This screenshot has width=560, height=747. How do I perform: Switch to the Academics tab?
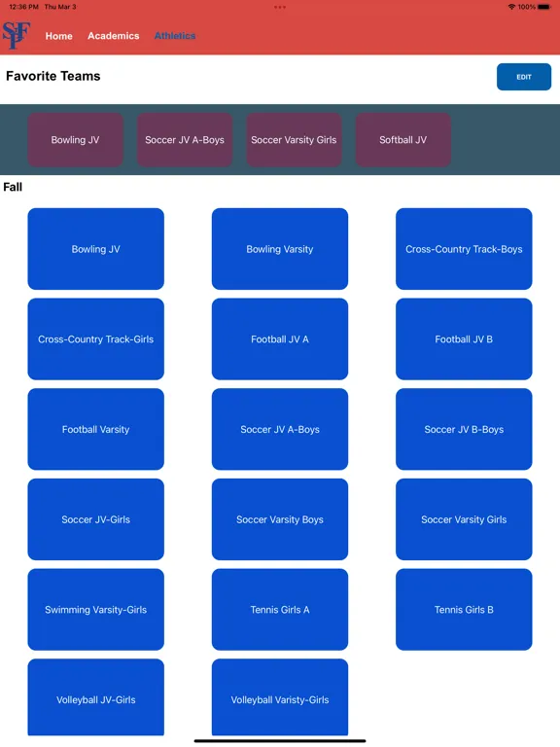click(114, 36)
